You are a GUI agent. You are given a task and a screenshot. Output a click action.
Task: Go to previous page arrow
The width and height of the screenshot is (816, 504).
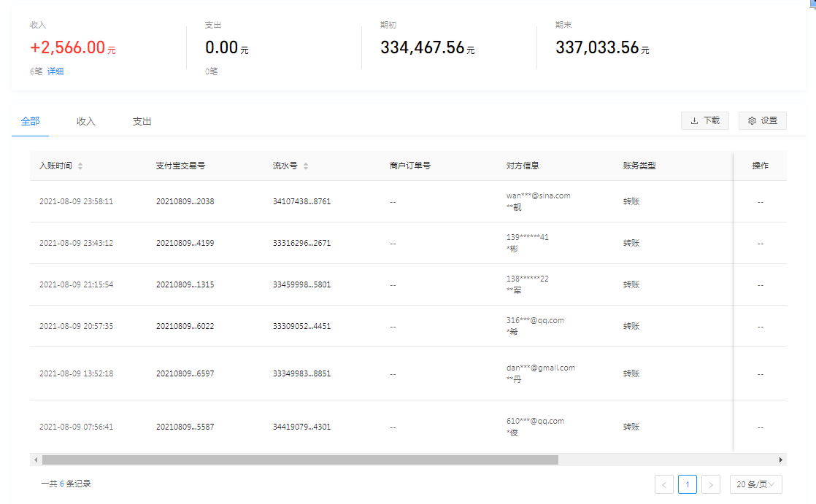point(664,484)
